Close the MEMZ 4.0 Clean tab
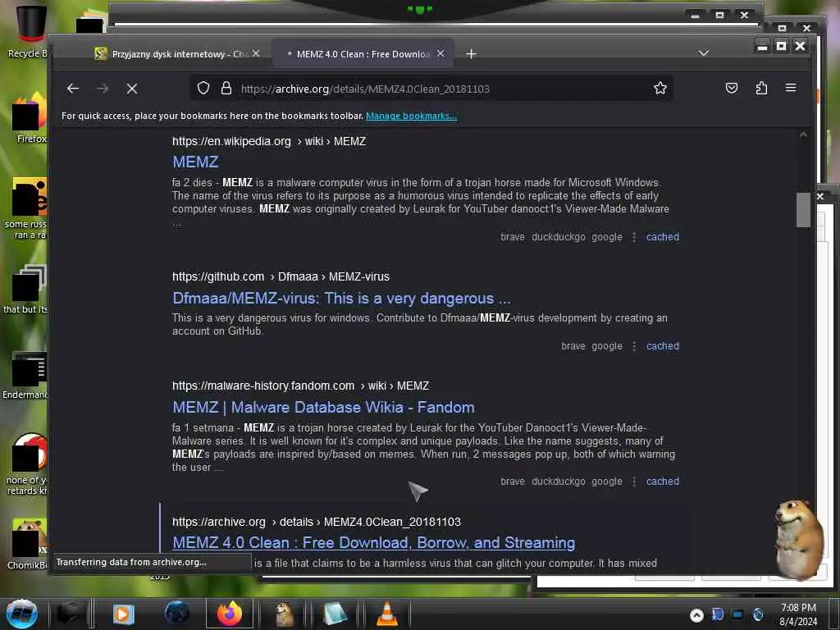This screenshot has height=630, width=840. 441,53
